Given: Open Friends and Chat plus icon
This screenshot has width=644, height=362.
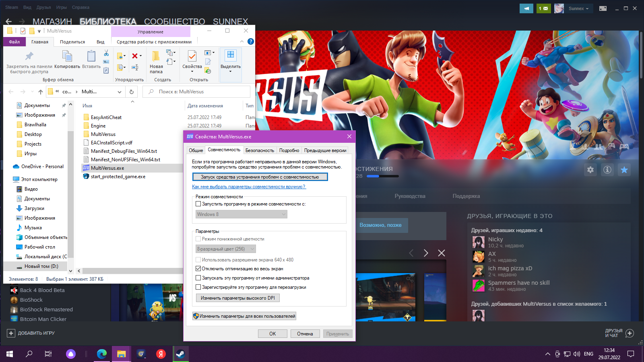Looking at the screenshot, I should click(x=630, y=333).
